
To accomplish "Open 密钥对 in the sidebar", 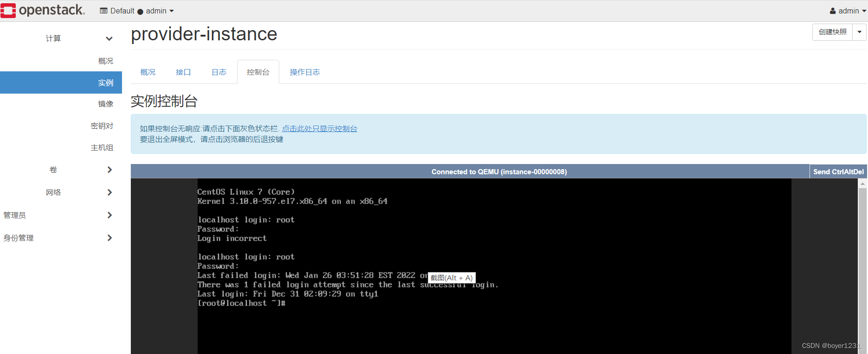I will point(102,126).
